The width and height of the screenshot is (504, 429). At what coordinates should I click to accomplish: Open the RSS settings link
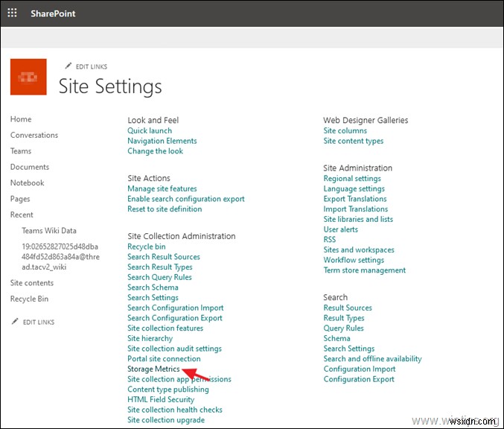click(x=330, y=240)
